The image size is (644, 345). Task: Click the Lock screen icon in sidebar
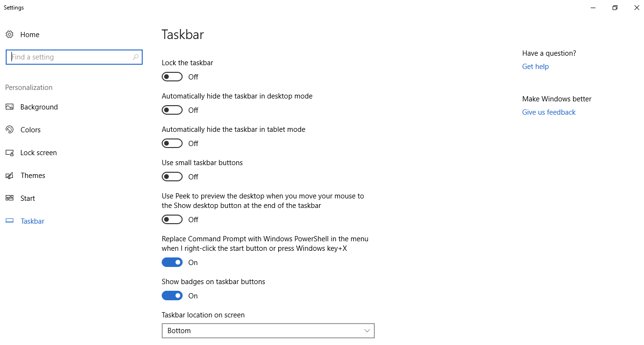[x=10, y=152]
